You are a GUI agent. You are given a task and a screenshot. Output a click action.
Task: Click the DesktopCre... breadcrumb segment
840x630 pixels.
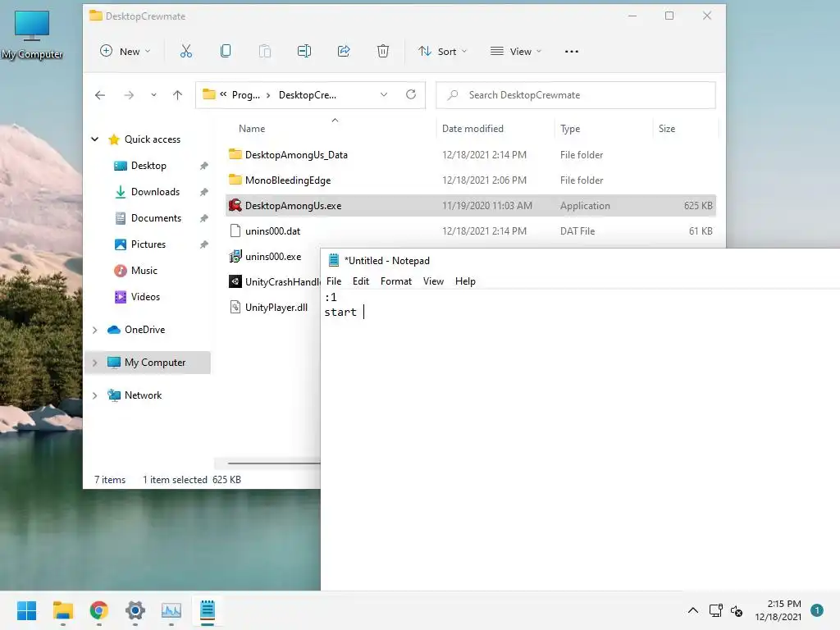(308, 95)
